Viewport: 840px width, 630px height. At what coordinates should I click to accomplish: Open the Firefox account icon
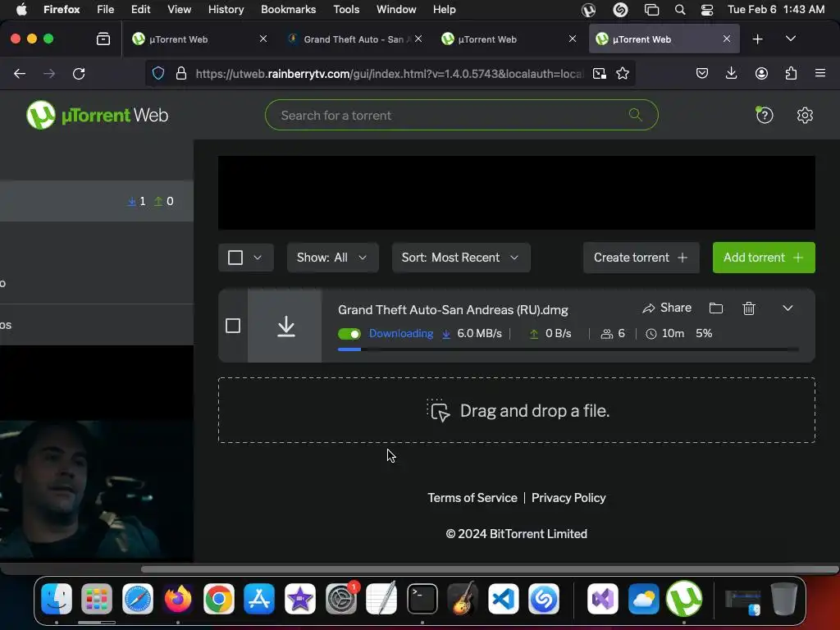[761, 73]
